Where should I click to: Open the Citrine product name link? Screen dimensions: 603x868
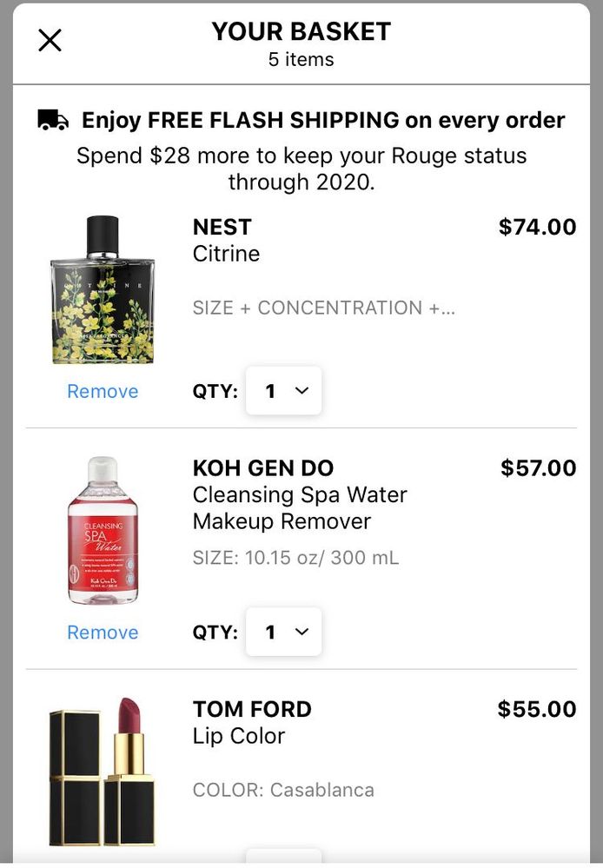(226, 254)
